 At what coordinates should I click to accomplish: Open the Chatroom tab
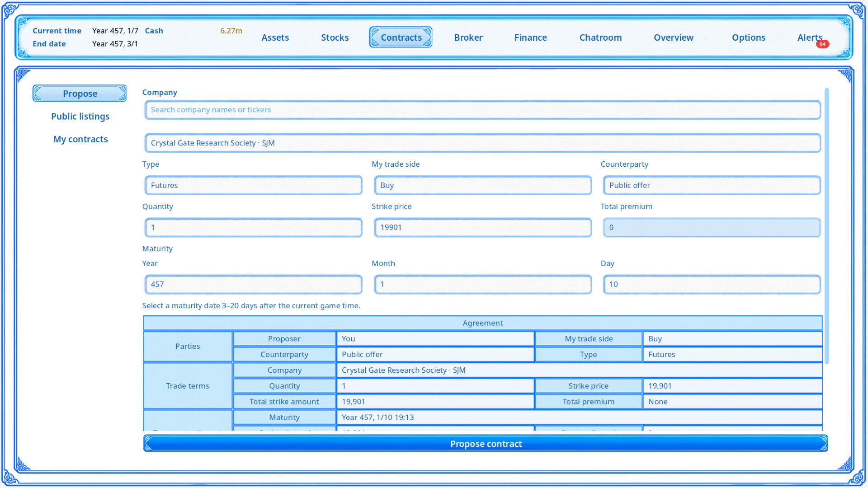(600, 38)
